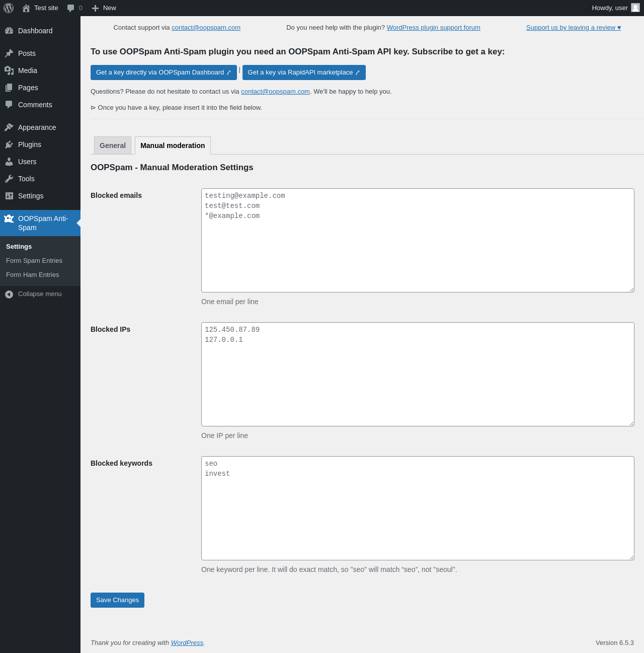
Task: Click the plus icon next to New
Action: coord(95,8)
